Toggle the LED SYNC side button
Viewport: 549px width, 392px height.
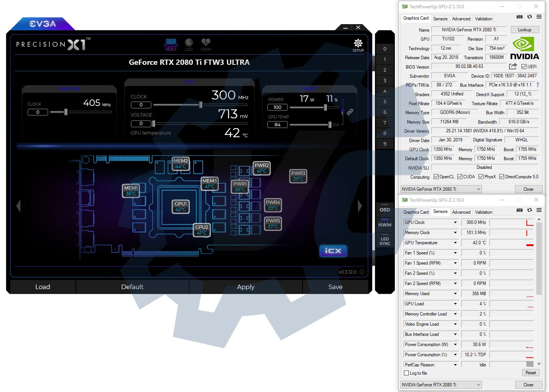pos(385,241)
